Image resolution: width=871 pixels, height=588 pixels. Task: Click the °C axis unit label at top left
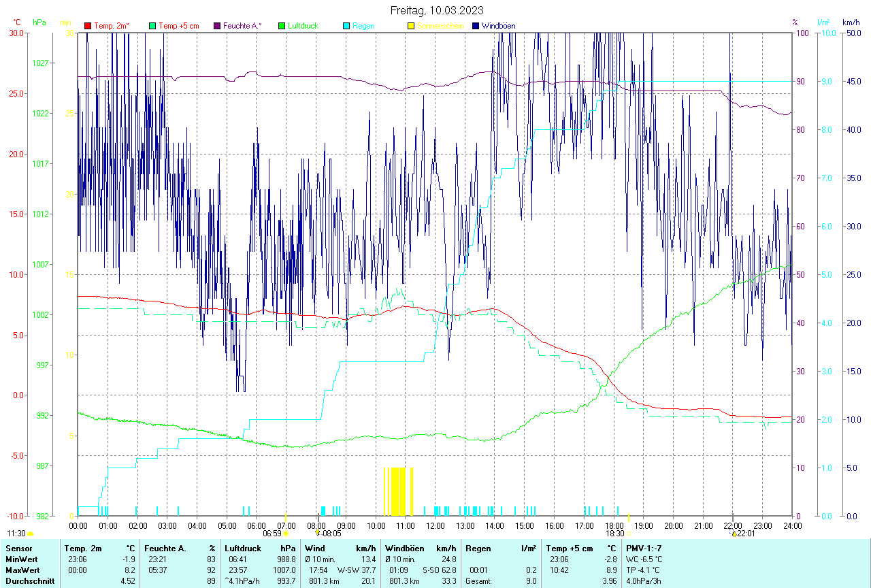point(16,22)
